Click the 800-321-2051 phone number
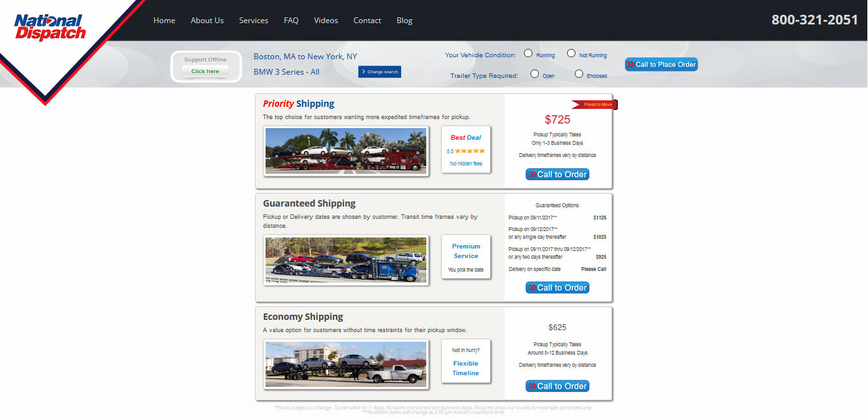The image size is (868, 419). tap(815, 20)
